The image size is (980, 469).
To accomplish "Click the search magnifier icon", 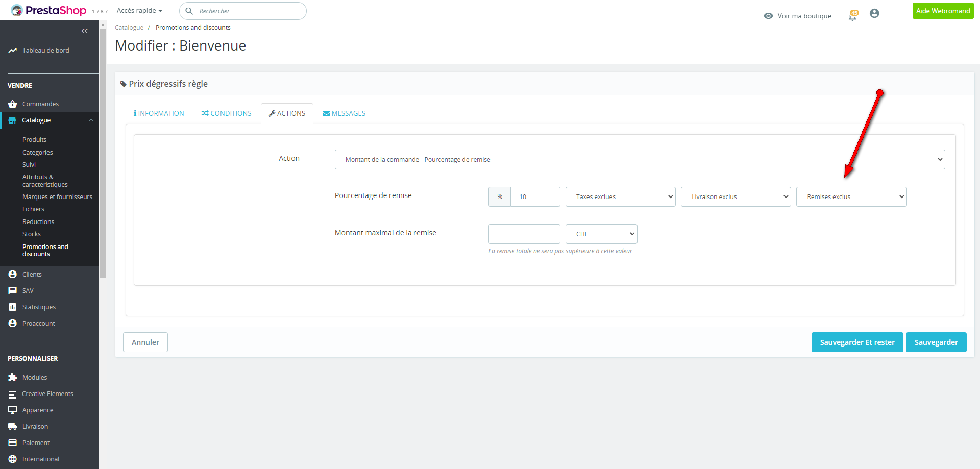I will (x=189, y=11).
